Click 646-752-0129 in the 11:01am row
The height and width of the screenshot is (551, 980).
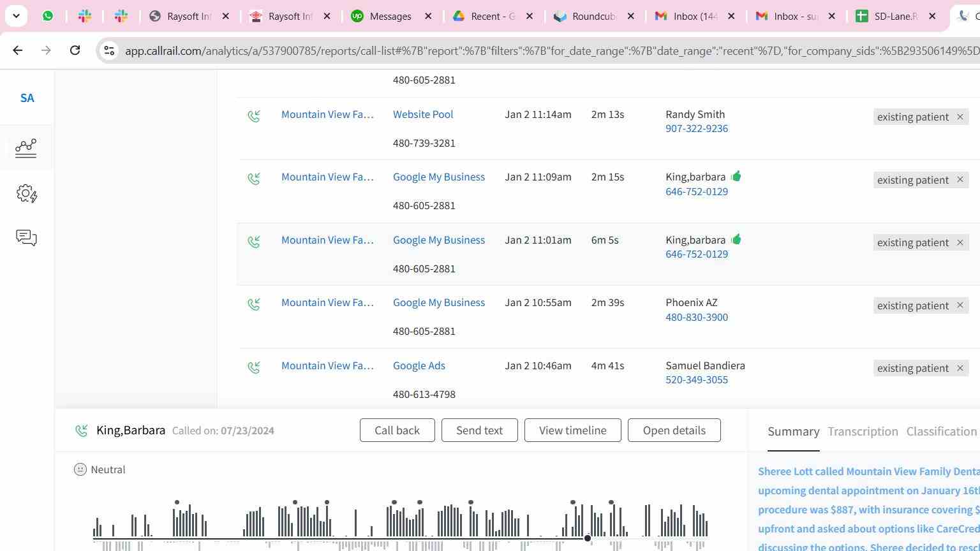point(697,254)
